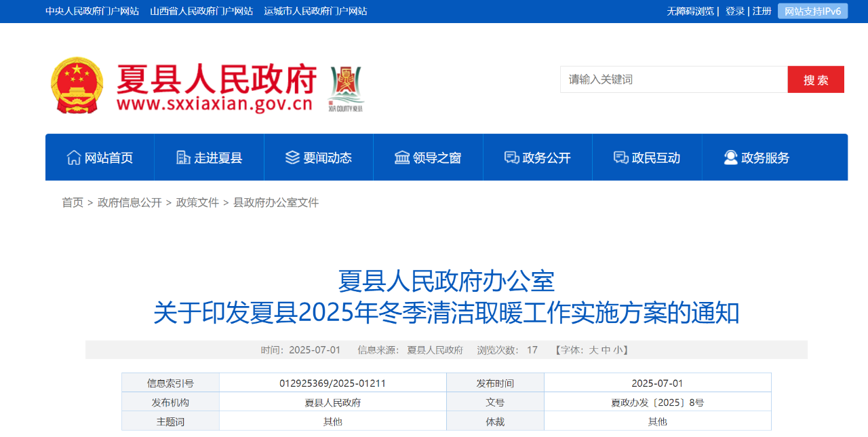
Task: Click breadcrumb 政府信息公开
Action: tap(130, 202)
